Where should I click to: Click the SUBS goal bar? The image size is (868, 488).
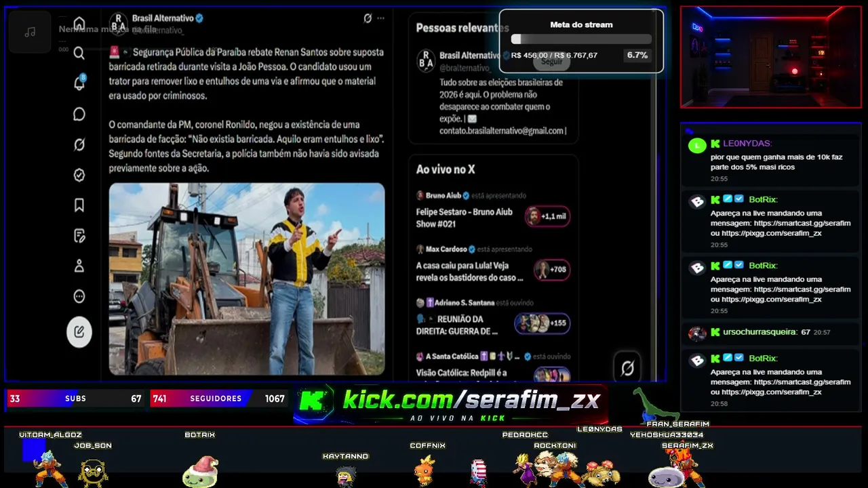click(x=75, y=399)
